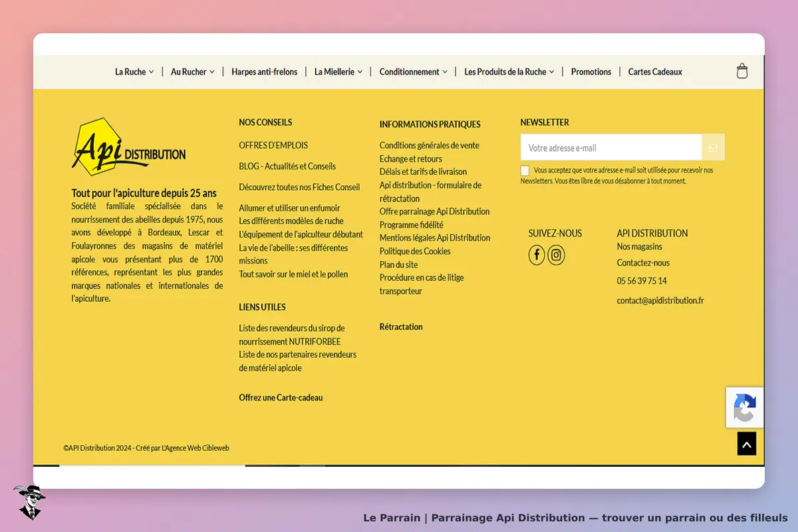The image size is (798, 532).
Task: Open Les différents modèles de ruche link
Action: pyautogui.click(x=291, y=221)
